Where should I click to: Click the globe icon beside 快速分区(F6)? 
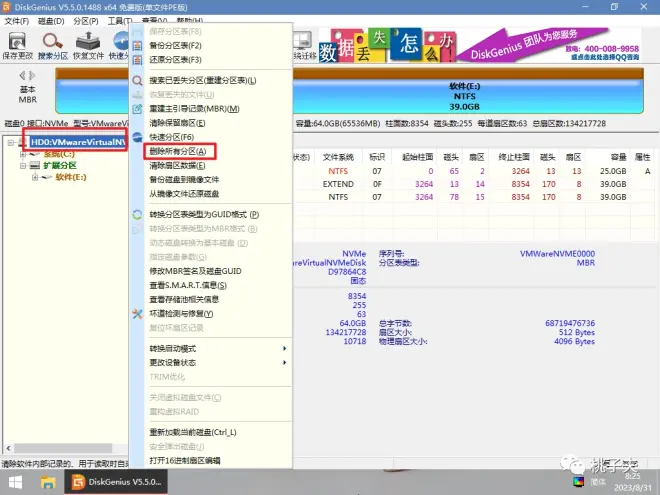tap(137, 137)
